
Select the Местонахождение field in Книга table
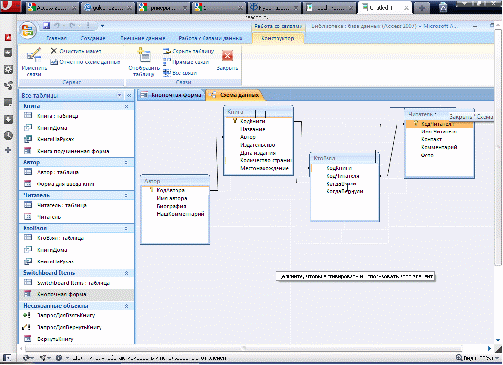[x=264, y=168]
